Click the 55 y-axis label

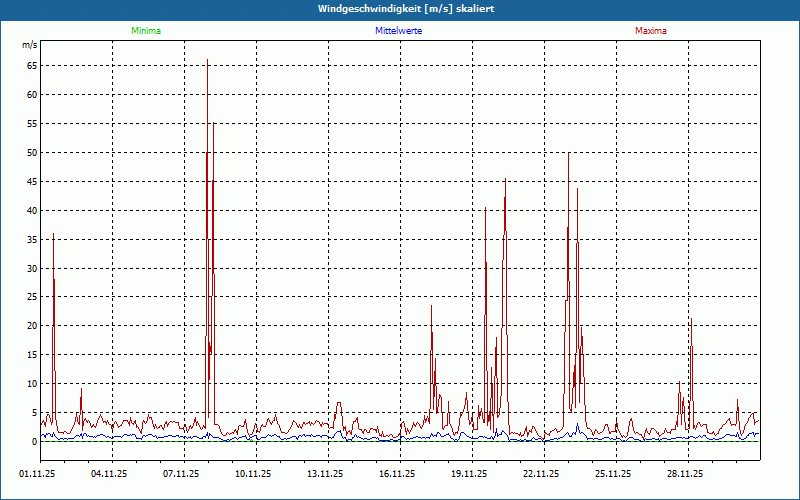tap(33, 124)
